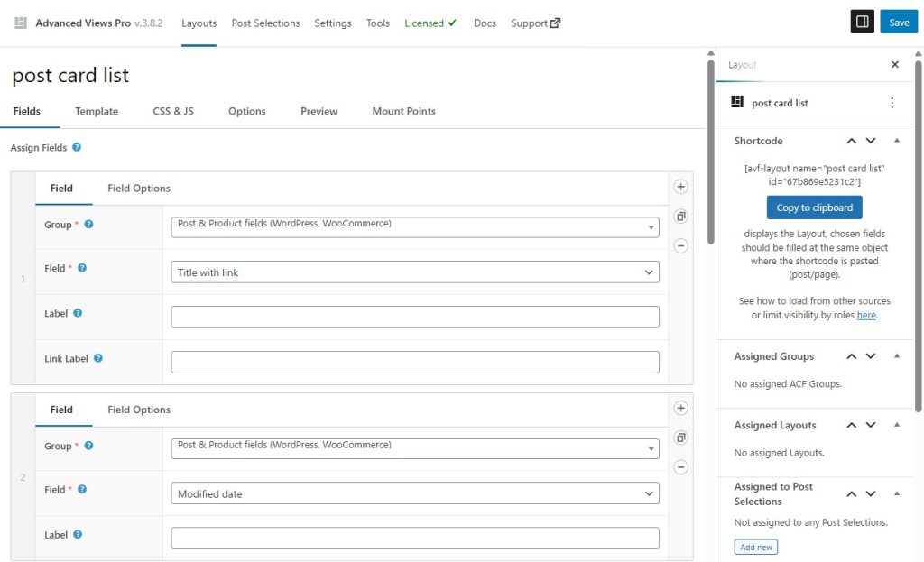Click the Save button
Image resolution: width=924 pixels, height=562 pixels.
(899, 23)
